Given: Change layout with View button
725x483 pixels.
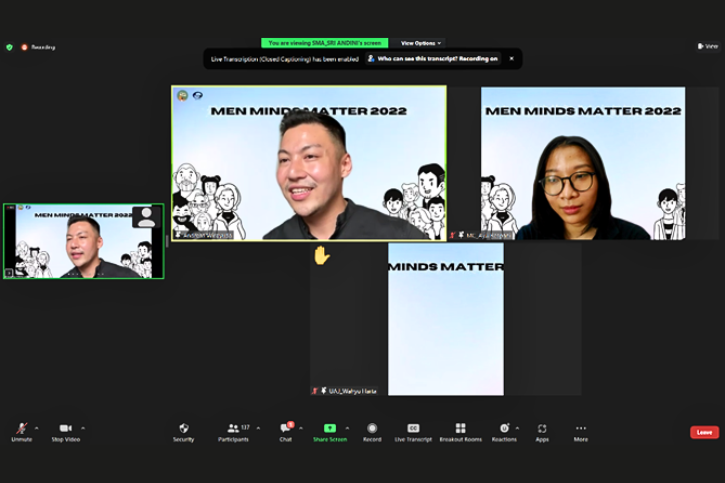Looking at the screenshot, I should [708, 46].
